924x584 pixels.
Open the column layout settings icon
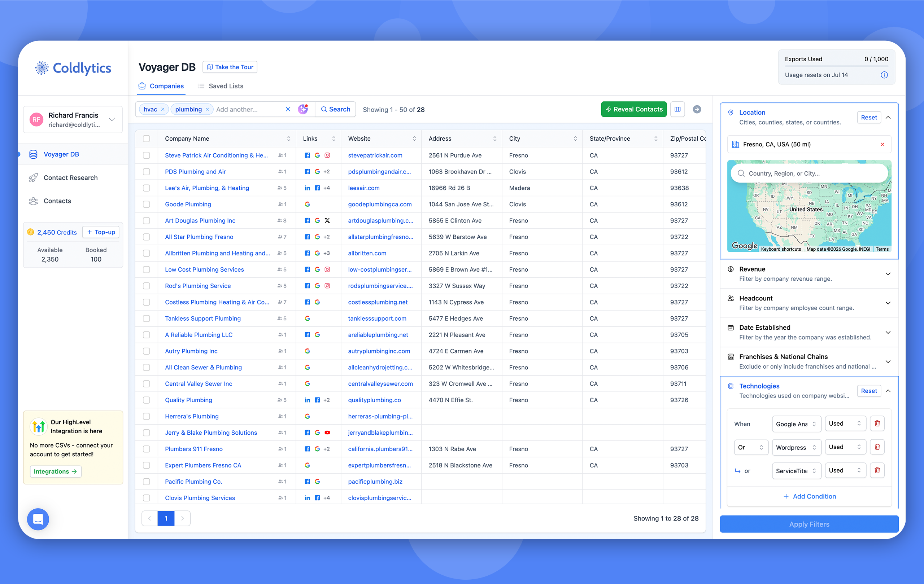pyautogui.click(x=677, y=109)
